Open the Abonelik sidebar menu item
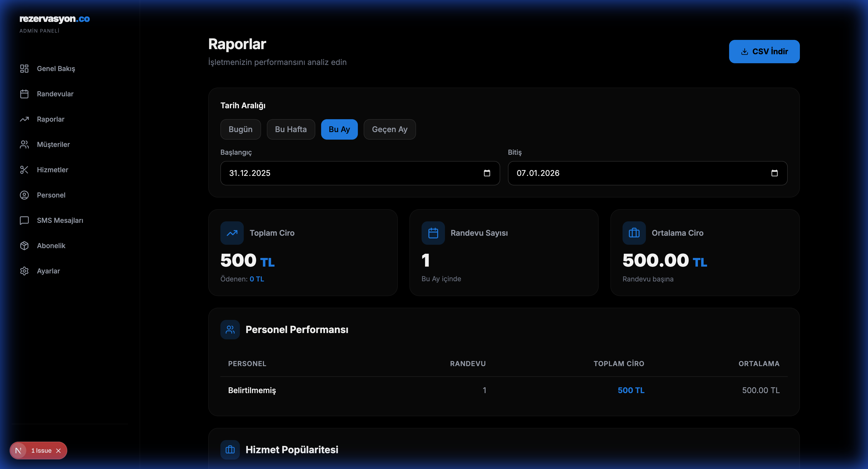 (x=51, y=246)
